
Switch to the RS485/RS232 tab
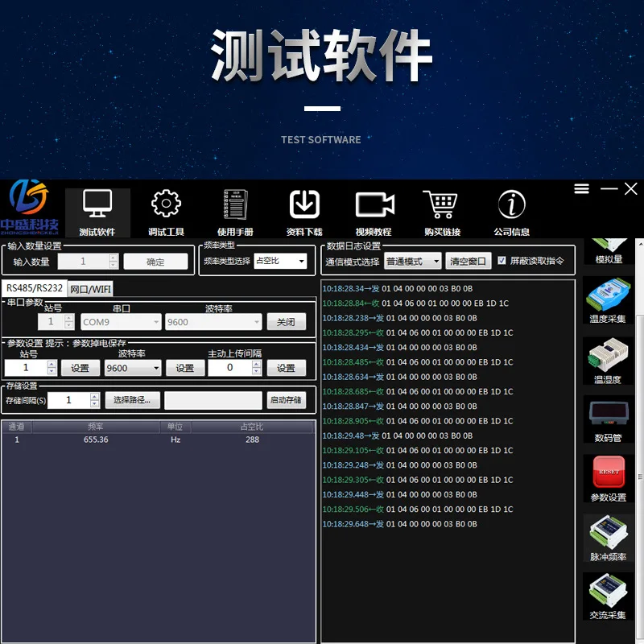click(x=35, y=288)
